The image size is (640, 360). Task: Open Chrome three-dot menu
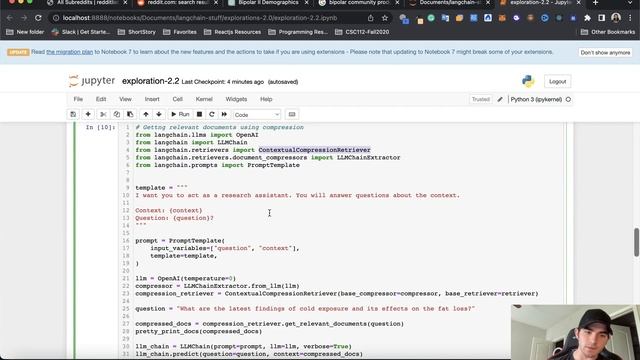pyautogui.click(x=631, y=18)
